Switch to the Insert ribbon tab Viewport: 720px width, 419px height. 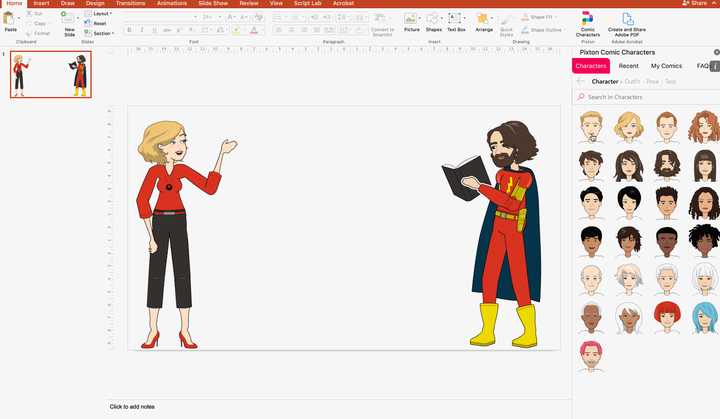pyautogui.click(x=41, y=3)
